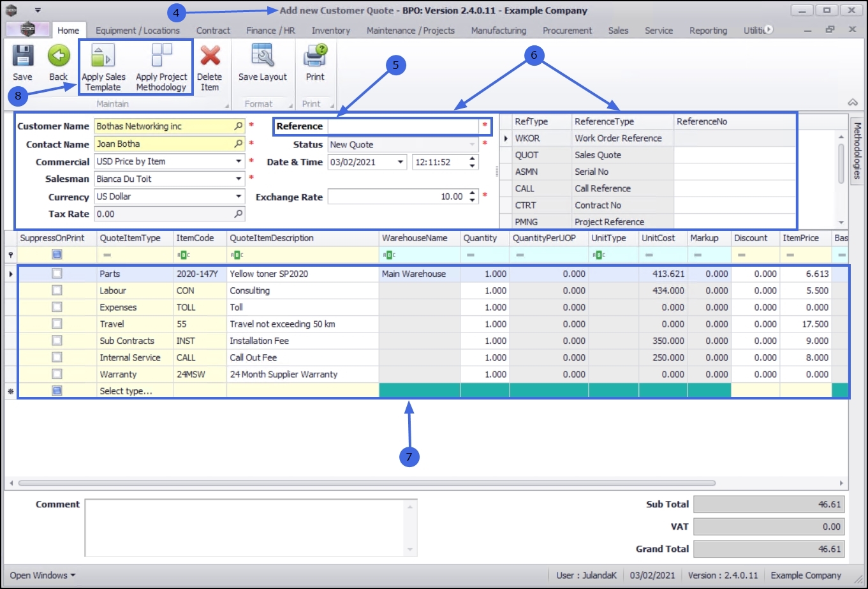
Task: Click Apply Project Methodology icon
Action: pyautogui.click(x=161, y=57)
